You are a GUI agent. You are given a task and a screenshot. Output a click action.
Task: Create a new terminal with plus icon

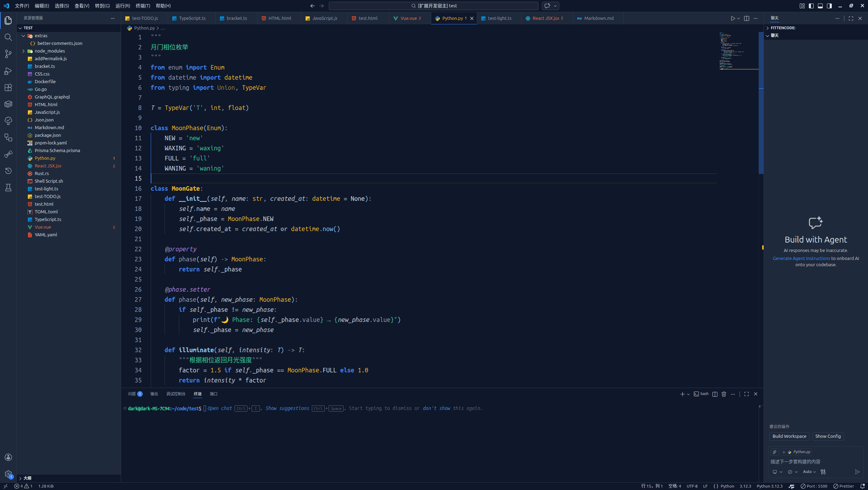tap(682, 394)
